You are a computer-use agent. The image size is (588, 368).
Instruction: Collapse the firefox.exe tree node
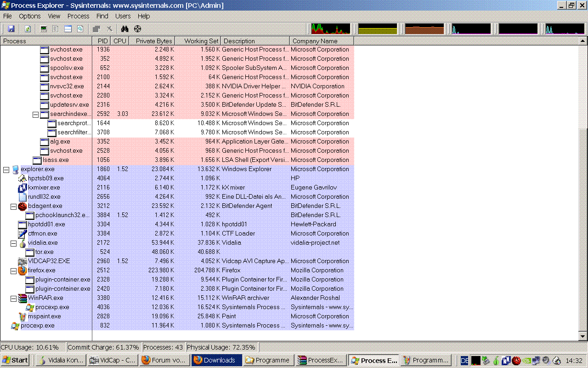pos(13,271)
